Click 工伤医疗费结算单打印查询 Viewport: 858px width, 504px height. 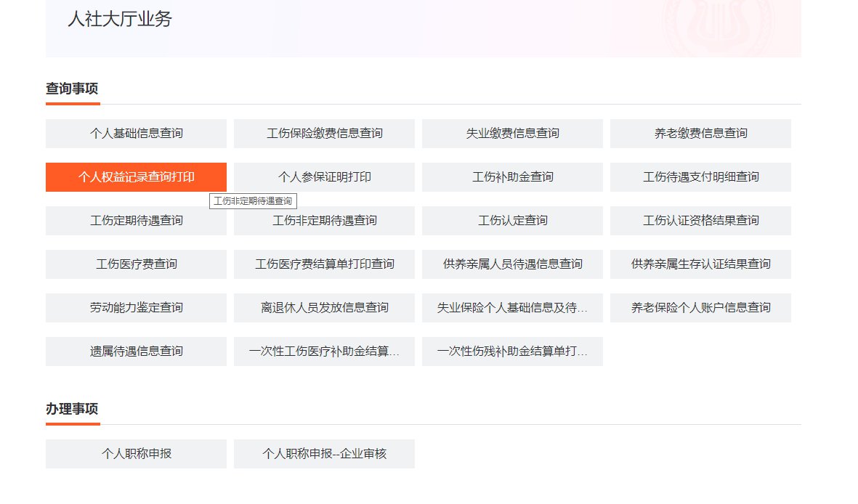click(324, 264)
